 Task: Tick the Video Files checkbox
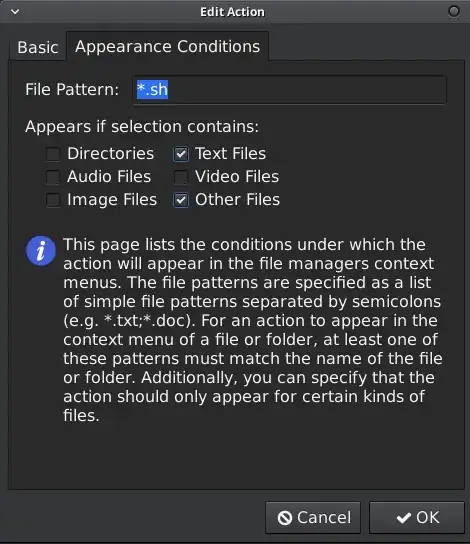click(181, 177)
